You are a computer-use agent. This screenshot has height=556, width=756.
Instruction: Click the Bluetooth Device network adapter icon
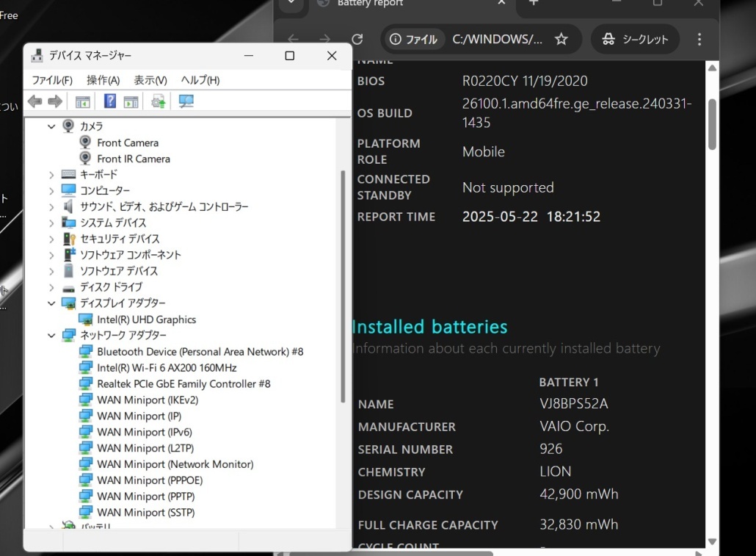coord(85,351)
